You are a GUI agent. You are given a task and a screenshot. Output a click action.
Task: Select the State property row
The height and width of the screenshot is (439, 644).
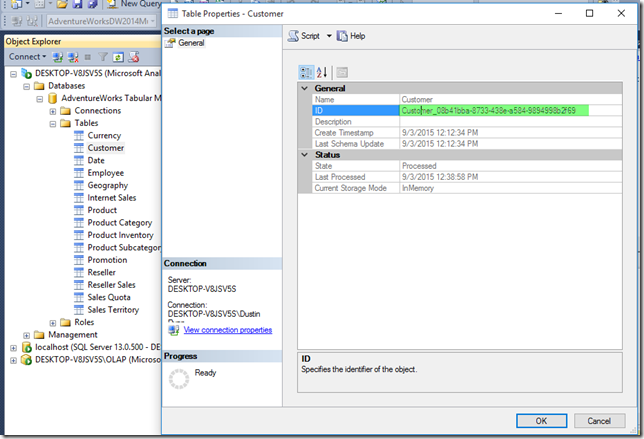point(467,166)
